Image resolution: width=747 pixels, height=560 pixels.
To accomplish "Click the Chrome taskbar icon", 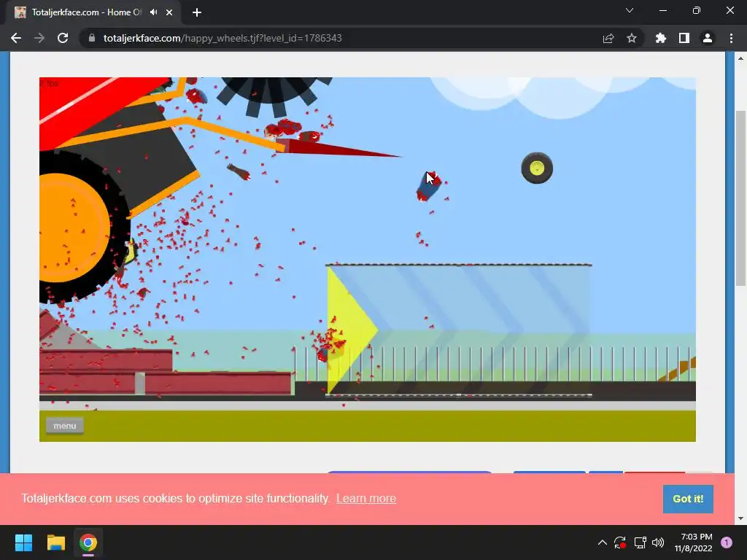I will (88, 542).
